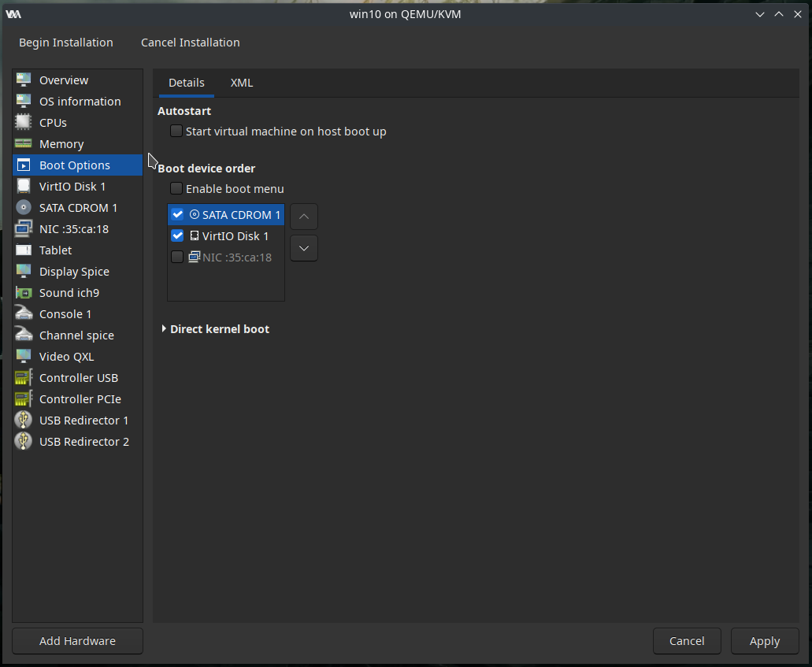Viewport: 812px width, 667px height.
Task: Switch to the XML tab
Action: pyautogui.click(x=242, y=83)
